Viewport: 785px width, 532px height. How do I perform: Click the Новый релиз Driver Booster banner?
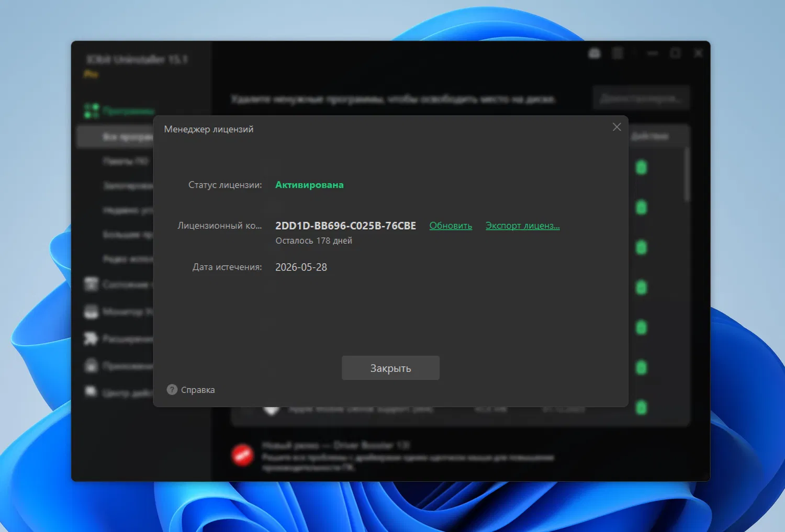408,455
